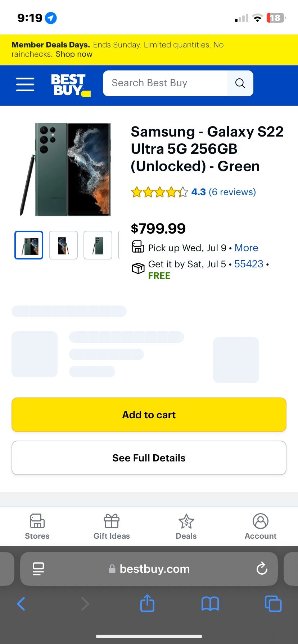
Task: Click the search magnifier icon
Action: pos(240,83)
